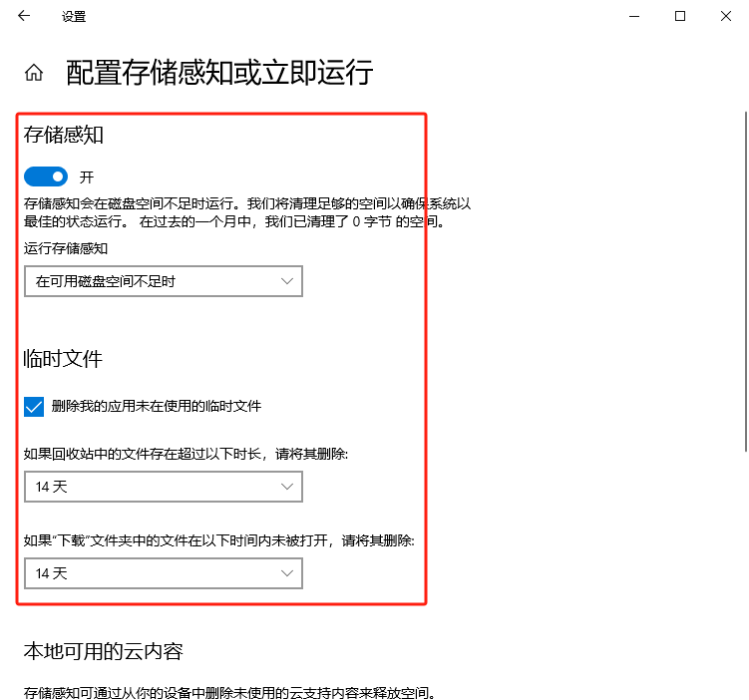Open the 运行存储感知 dropdown
This screenshot has width=749, height=700.
tap(164, 281)
